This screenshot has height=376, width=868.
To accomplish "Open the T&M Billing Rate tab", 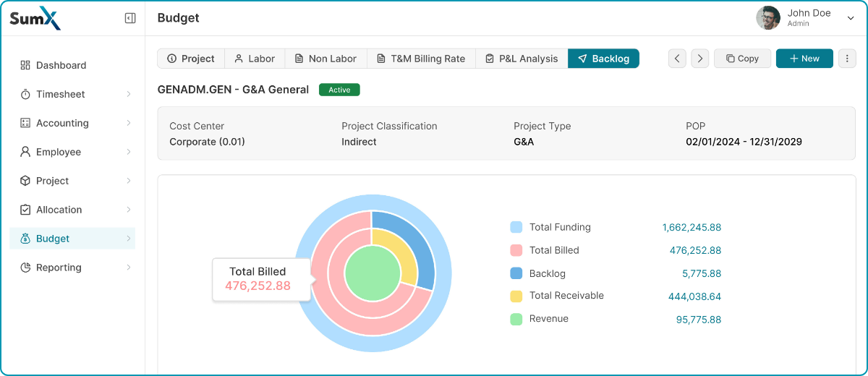I will point(420,59).
